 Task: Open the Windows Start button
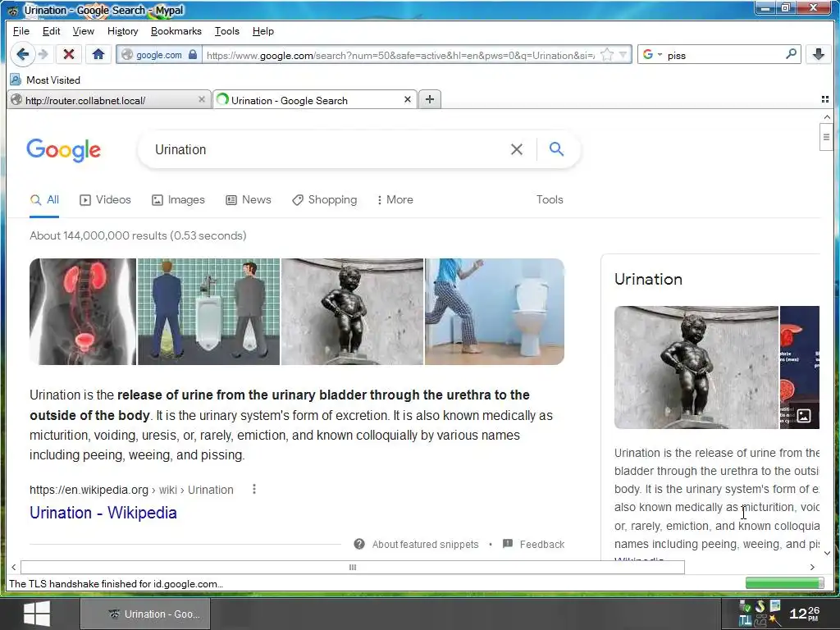pyautogui.click(x=37, y=614)
